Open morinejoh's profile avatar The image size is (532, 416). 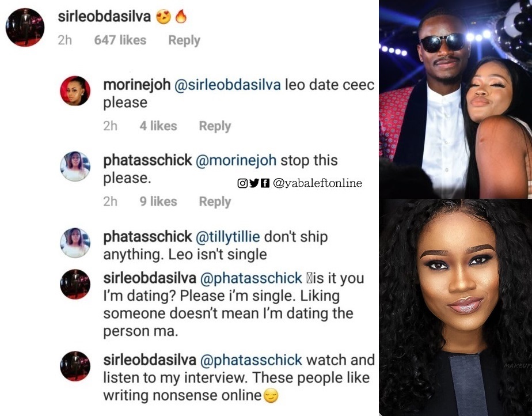[x=75, y=91]
